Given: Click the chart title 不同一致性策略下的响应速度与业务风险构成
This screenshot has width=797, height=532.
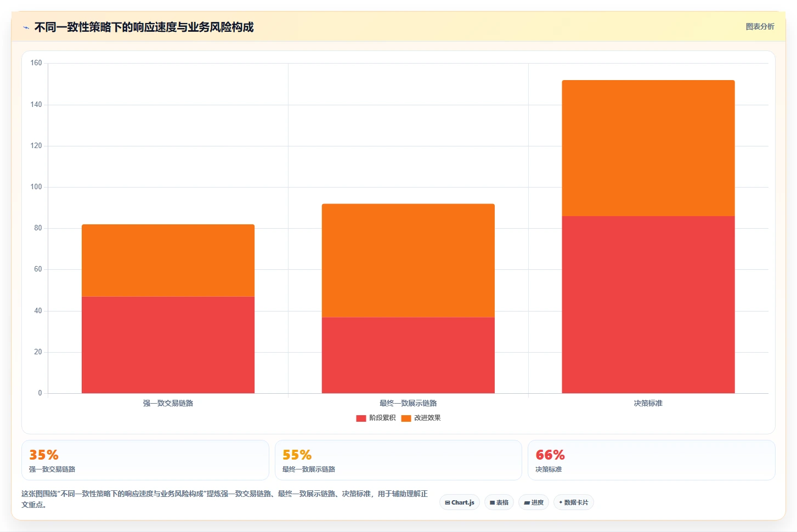Looking at the screenshot, I should (x=144, y=27).
